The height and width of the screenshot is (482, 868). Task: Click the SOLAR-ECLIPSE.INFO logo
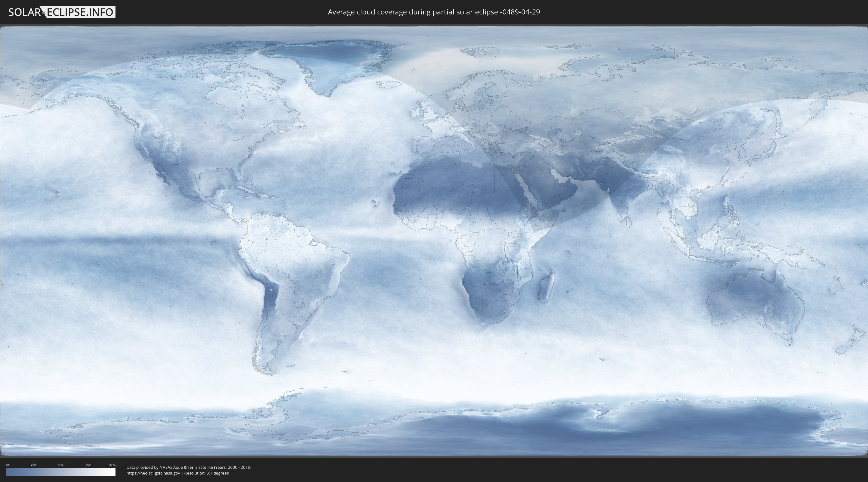pos(62,12)
